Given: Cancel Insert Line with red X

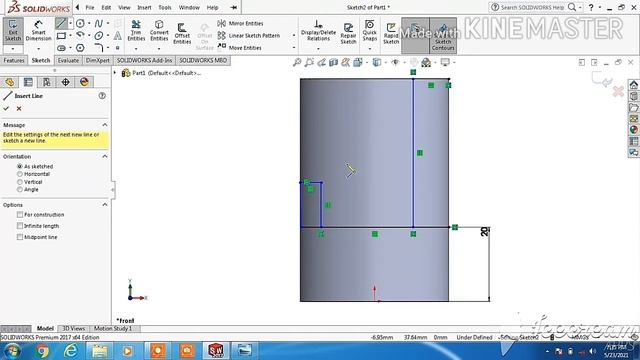Looking at the screenshot, I should pos(19,108).
